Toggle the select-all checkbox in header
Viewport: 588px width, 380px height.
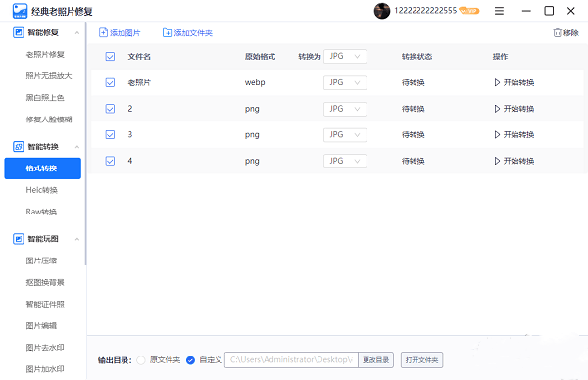[x=110, y=57]
